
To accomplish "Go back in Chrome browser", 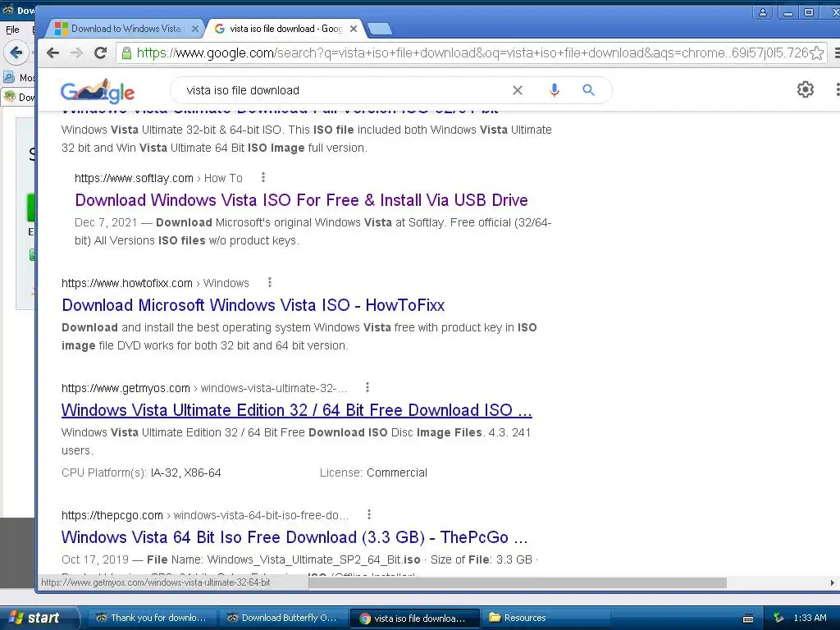I will click(52, 52).
